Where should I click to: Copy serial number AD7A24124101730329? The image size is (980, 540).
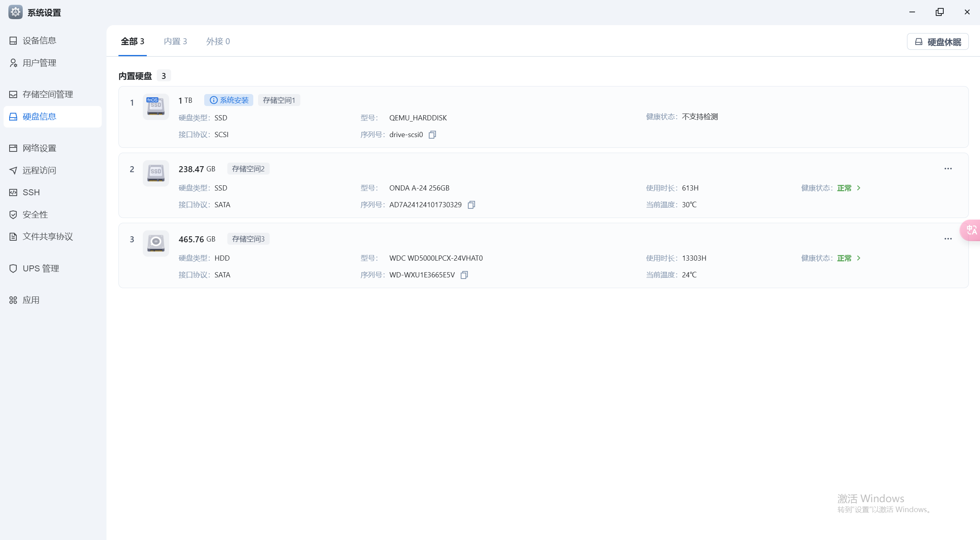pyautogui.click(x=471, y=205)
